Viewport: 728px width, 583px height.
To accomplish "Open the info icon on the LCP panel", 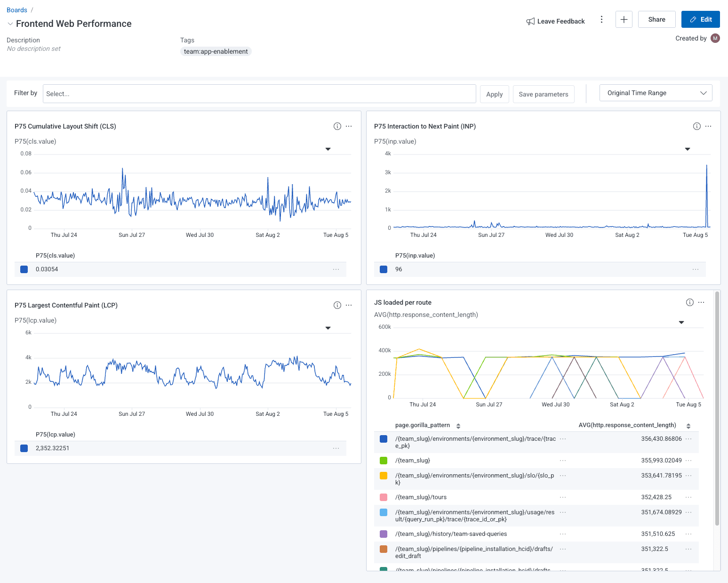I will pos(337,305).
